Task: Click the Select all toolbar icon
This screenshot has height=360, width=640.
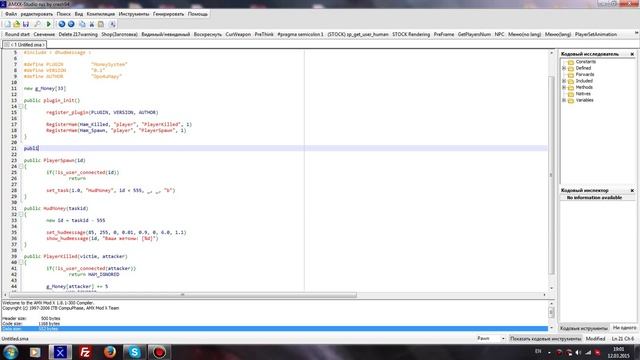Action: 113,24
